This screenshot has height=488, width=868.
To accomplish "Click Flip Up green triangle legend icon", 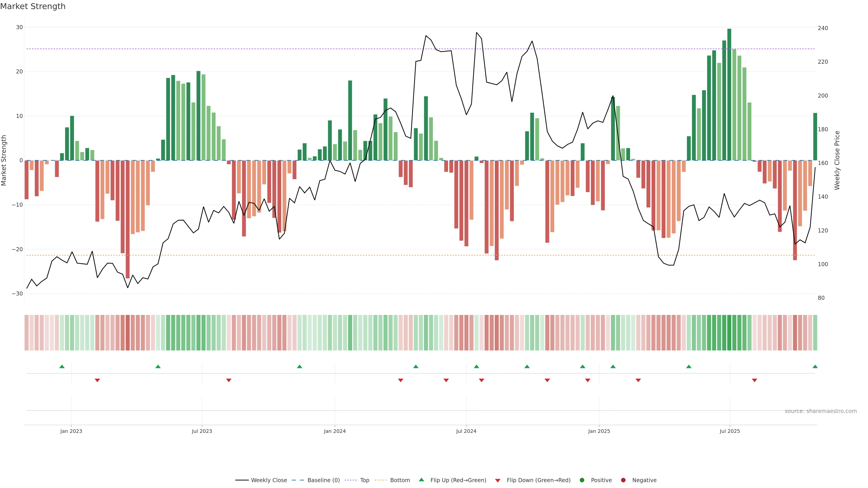I will pyautogui.click(x=421, y=480).
